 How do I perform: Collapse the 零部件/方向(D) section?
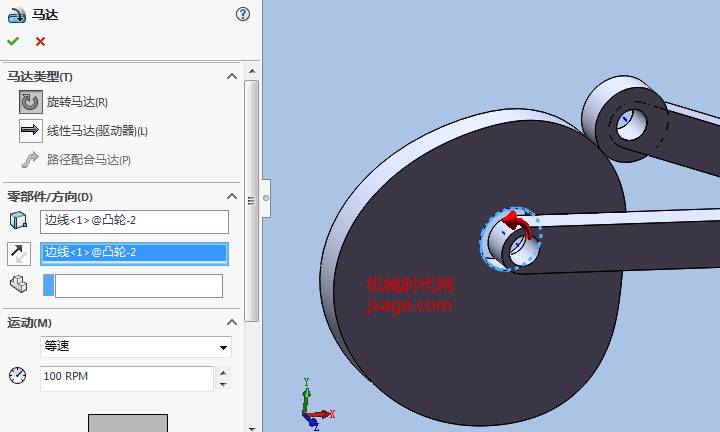pyautogui.click(x=232, y=196)
